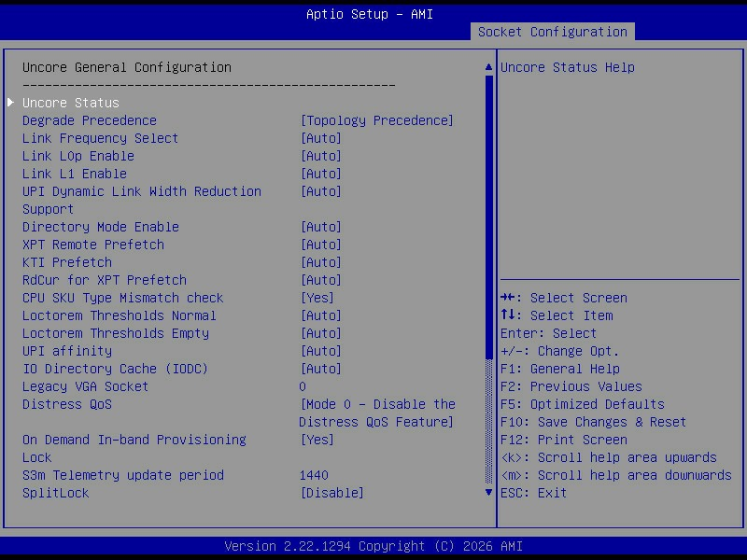Open KTI Prefetch Auto value
Viewport: 747px width, 560px height.
coord(320,262)
